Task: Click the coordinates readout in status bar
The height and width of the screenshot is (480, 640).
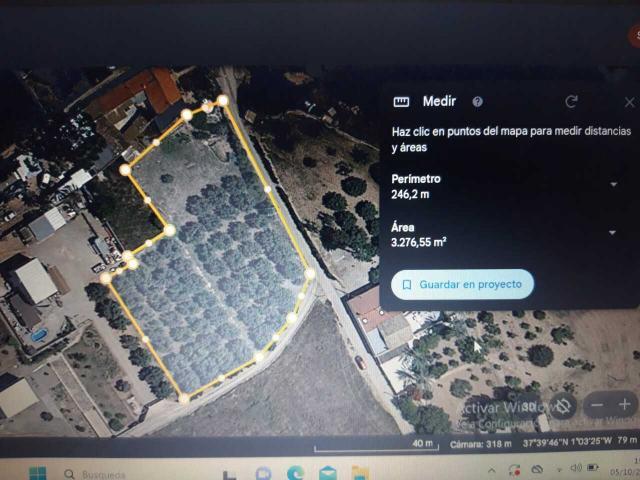Action: 567,442
